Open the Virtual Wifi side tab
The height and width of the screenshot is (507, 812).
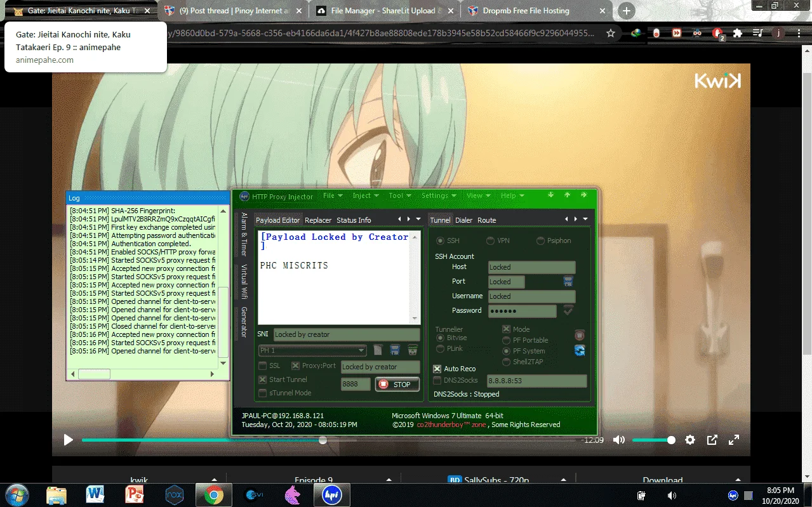(x=244, y=281)
